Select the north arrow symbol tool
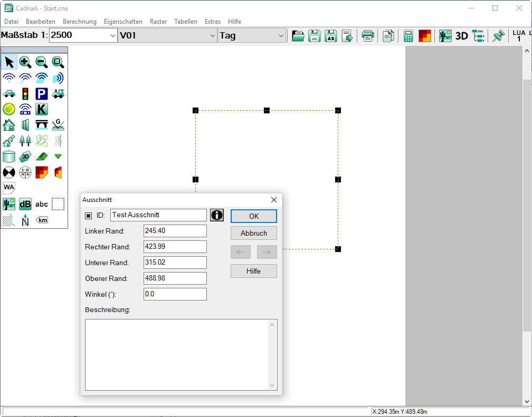This screenshot has height=417, width=532. [x=25, y=220]
